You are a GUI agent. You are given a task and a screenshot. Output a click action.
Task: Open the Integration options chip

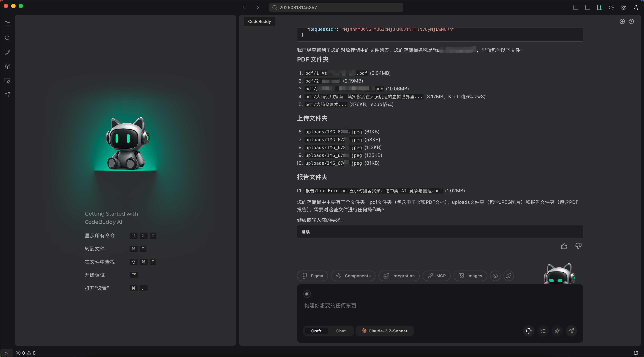coord(399,276)
